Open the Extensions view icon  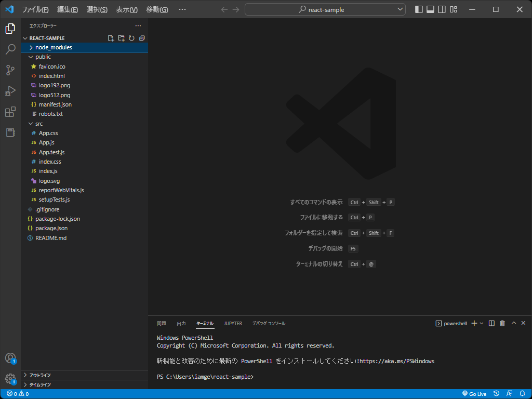coord(10,112)
